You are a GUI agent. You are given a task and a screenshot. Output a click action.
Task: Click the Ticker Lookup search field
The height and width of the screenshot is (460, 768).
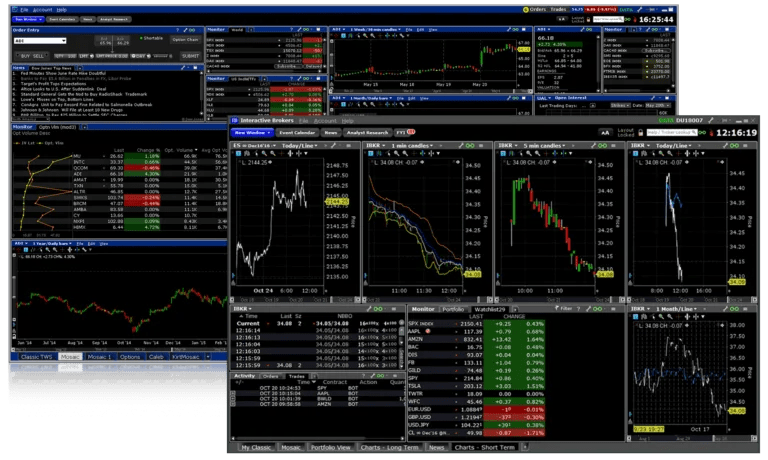(671, 133)
